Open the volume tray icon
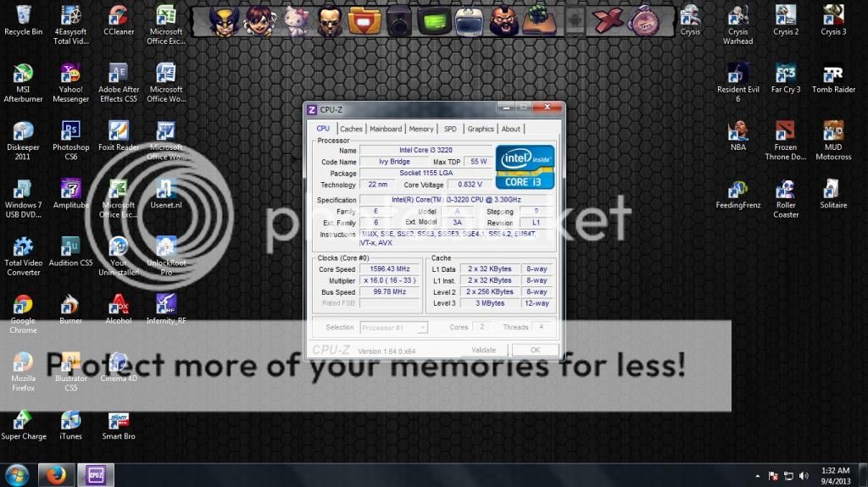 (x=804, y=476)
